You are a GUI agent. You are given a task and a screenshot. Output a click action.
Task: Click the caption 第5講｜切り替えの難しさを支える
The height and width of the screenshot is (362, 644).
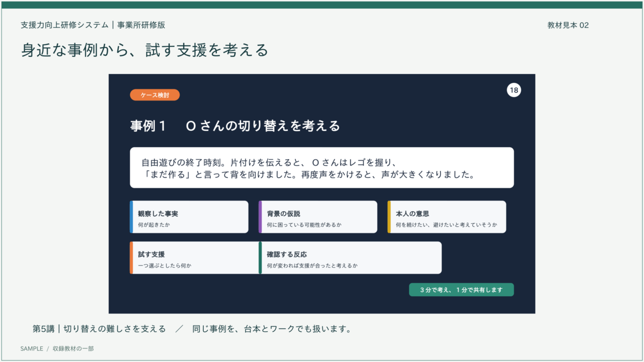[x=99, y=329]
